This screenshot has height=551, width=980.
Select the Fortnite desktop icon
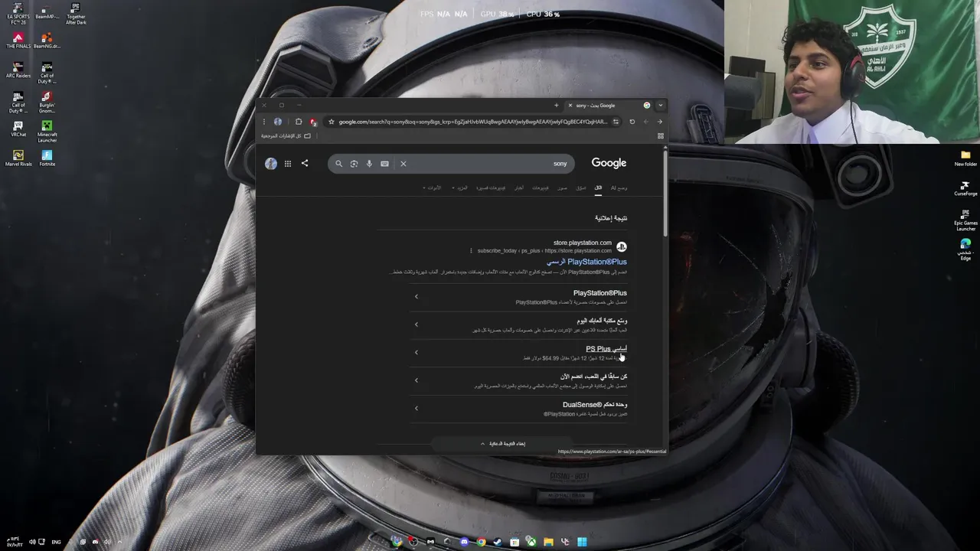tap(47, 158)
